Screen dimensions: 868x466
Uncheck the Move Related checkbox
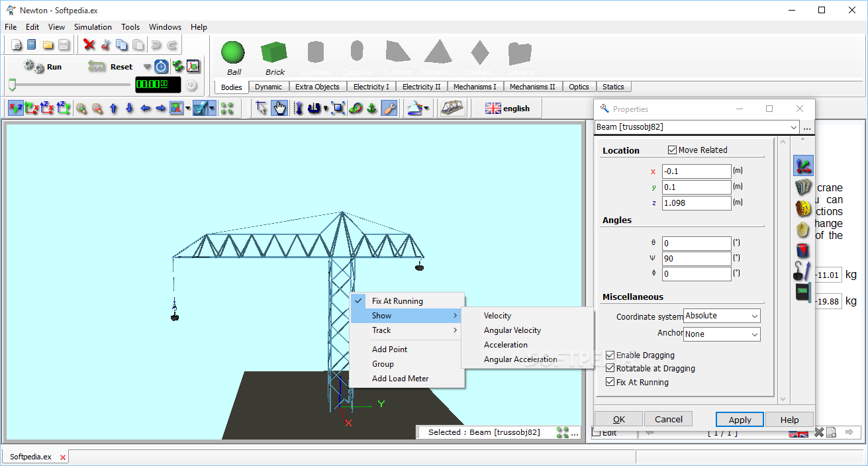pyautogui.click(x=673, y=150)
